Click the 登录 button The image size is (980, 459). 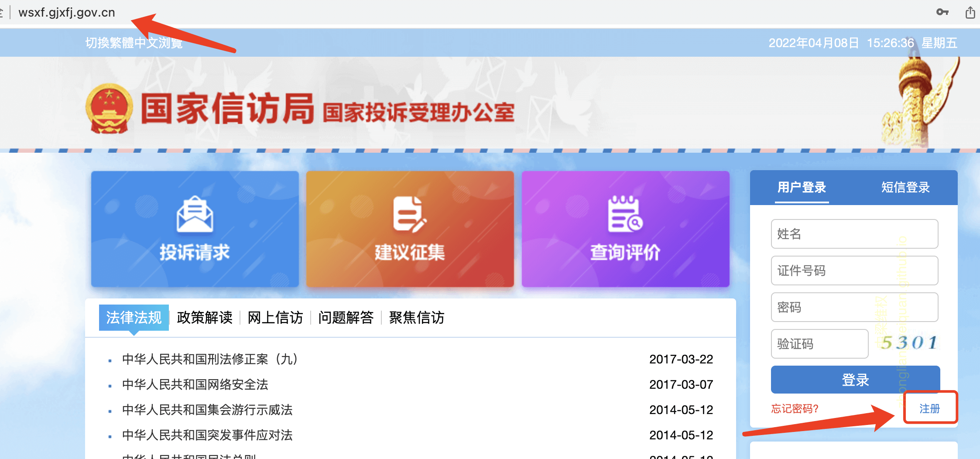855,380
